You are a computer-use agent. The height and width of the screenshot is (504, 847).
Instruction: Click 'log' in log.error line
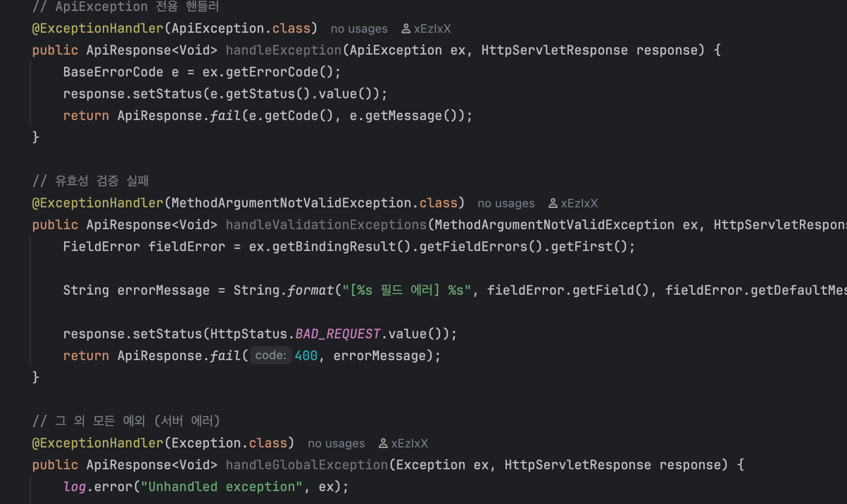(74, 487)
